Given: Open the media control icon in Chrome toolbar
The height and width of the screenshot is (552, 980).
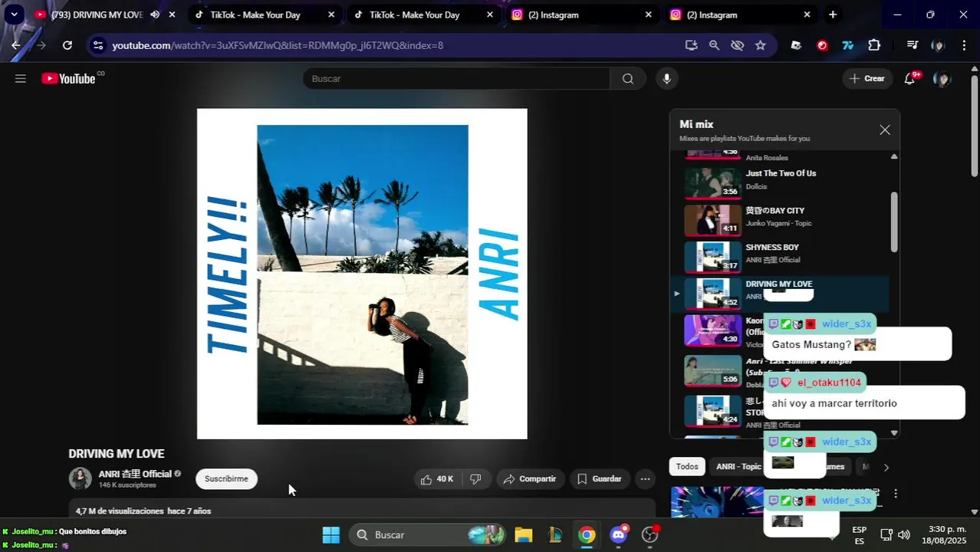Looking at the screenshot, I should tap(912, 45).
